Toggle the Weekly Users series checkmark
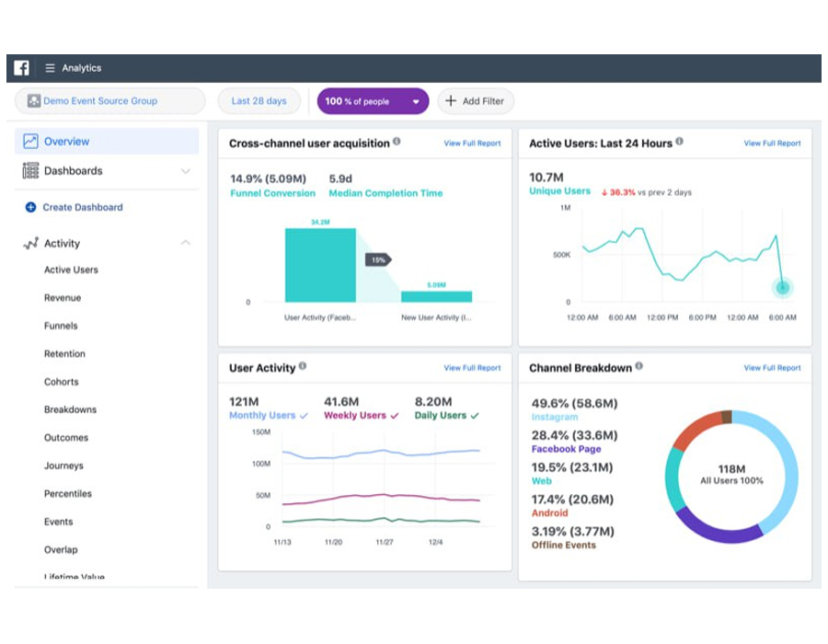 point(395,416)
